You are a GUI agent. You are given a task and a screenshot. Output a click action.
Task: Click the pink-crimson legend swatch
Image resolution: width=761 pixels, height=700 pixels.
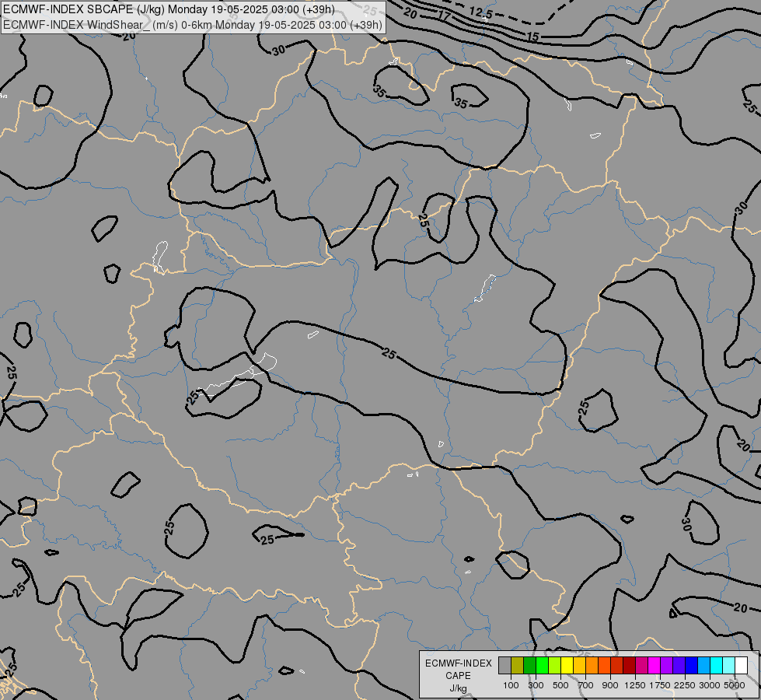click(641, 666)
